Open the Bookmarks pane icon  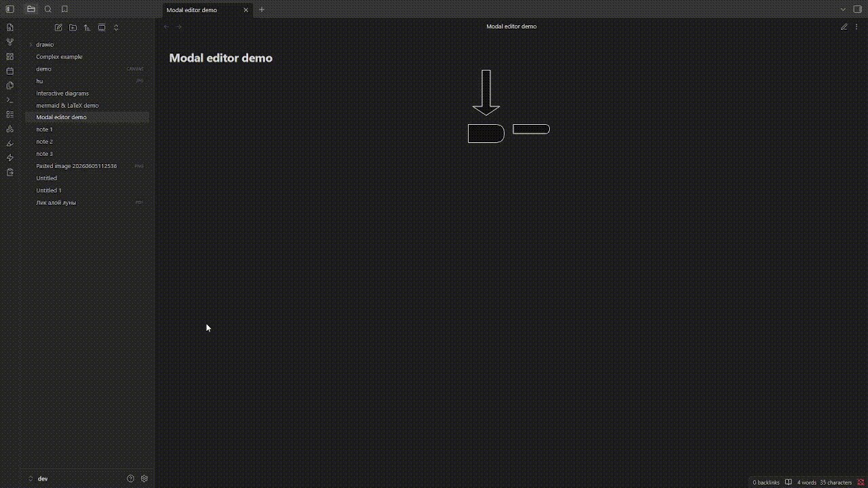click(64, 9)
